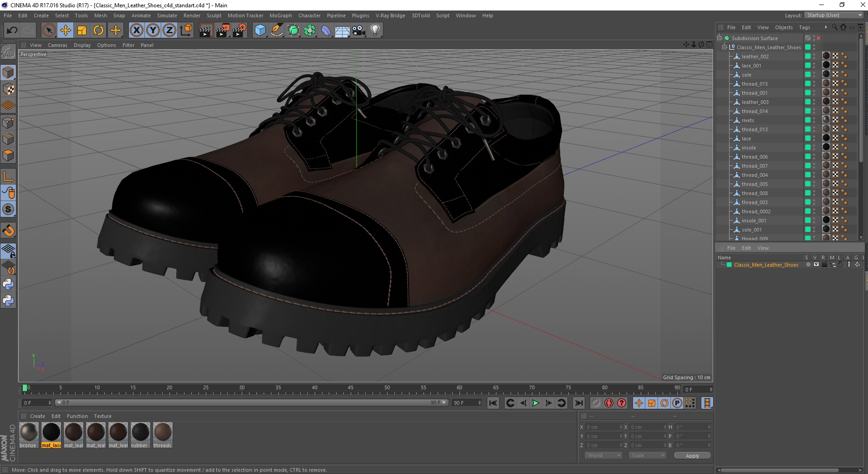
Task: Open Render Settings icon
Action: [240, 31]
